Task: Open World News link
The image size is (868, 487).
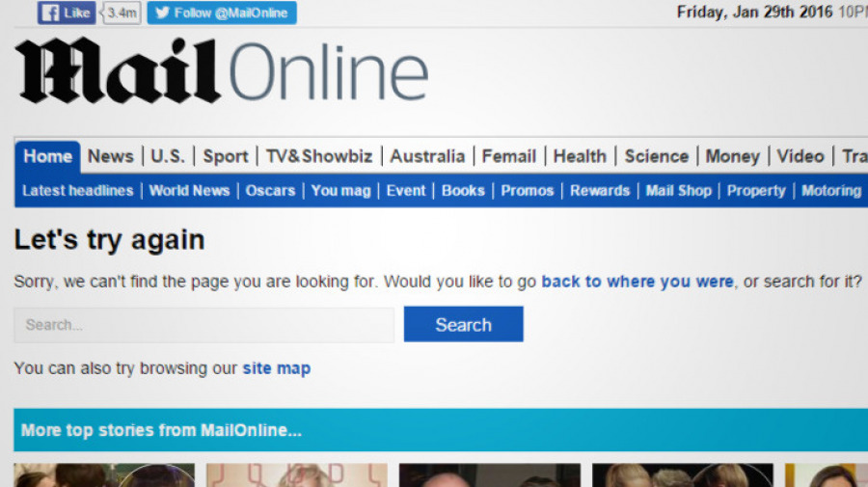Action: pos(189,191)
